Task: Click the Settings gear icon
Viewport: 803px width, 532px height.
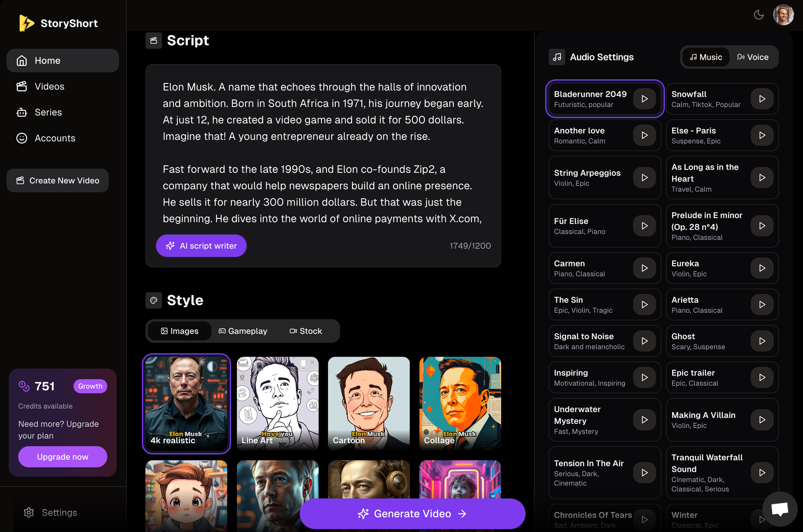Action: 29,512
